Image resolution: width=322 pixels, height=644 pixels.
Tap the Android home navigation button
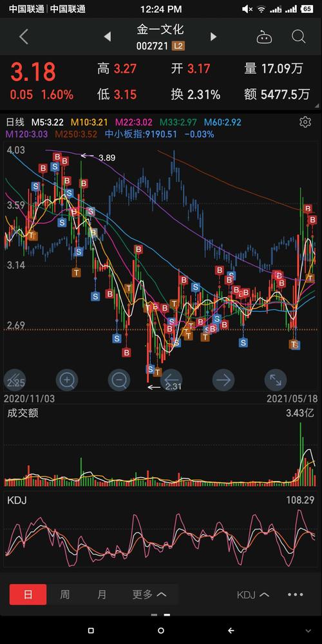tap(161, 630)
